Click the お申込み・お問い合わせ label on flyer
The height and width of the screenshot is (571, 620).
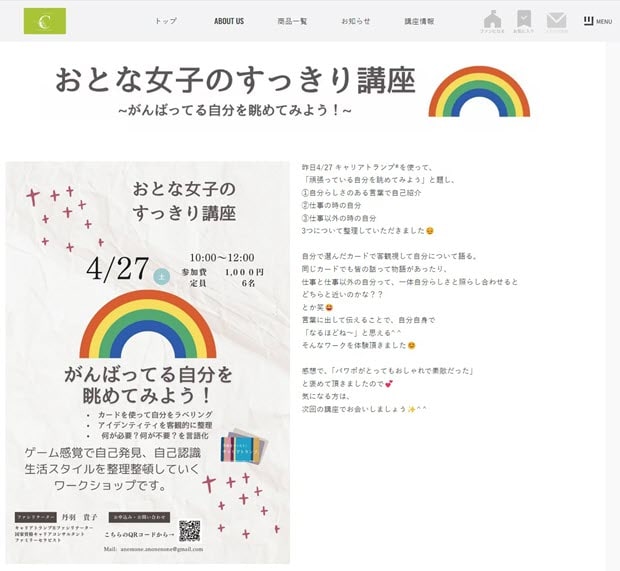pos(141,518)
